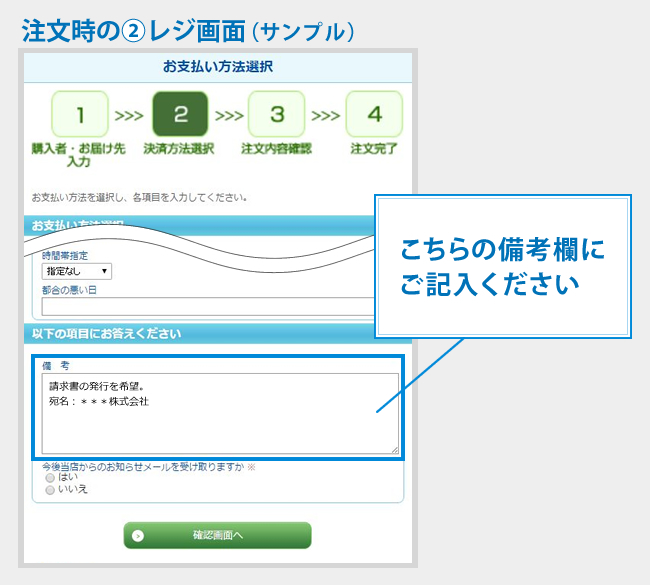Click the 請求書の発行を希望。 text line
Screen dimensions: 650x585
coord(97,386)
